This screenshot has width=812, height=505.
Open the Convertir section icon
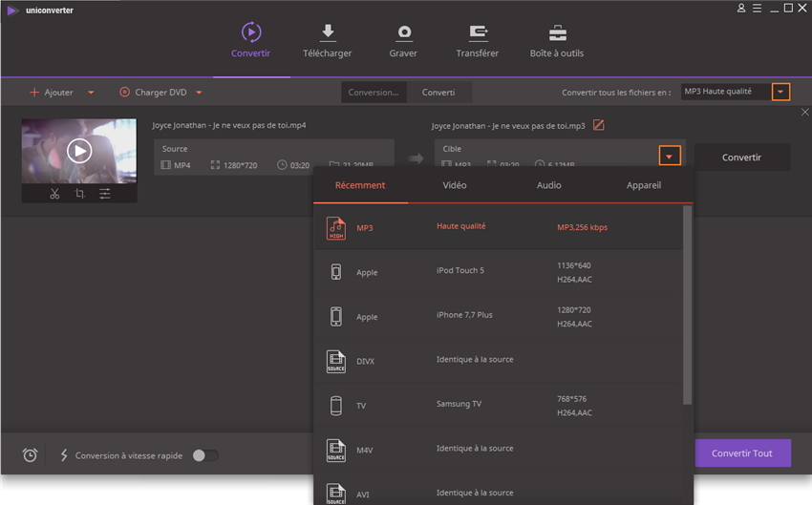[x=251, y=32]
